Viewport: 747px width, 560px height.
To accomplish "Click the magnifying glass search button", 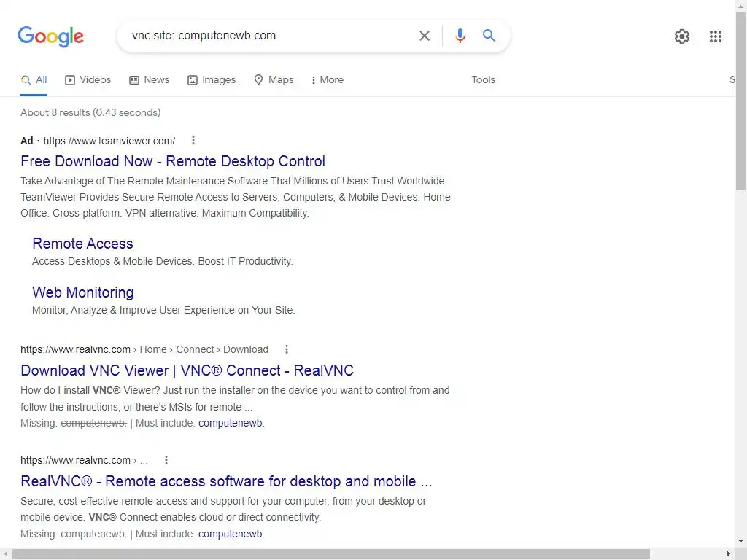I will coord(489,35).
